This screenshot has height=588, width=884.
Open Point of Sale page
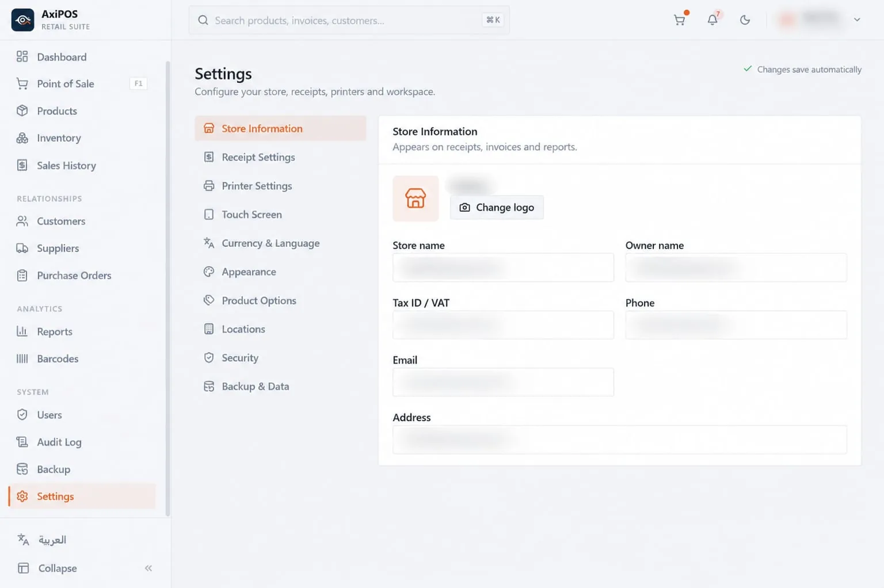point(82,83)
